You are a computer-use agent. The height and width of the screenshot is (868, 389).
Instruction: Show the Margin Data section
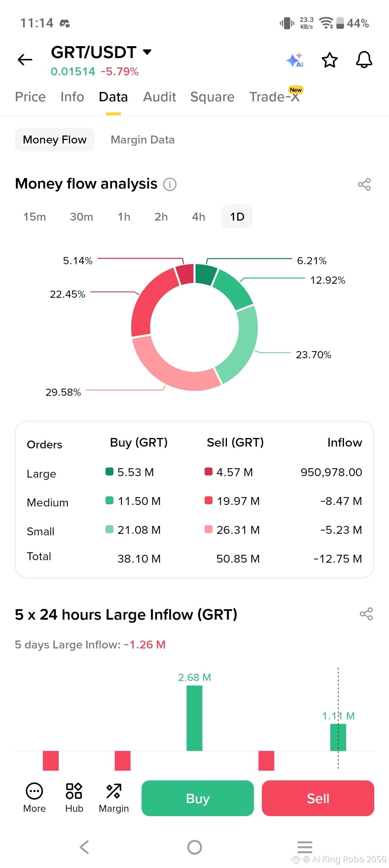coord(143,139)
